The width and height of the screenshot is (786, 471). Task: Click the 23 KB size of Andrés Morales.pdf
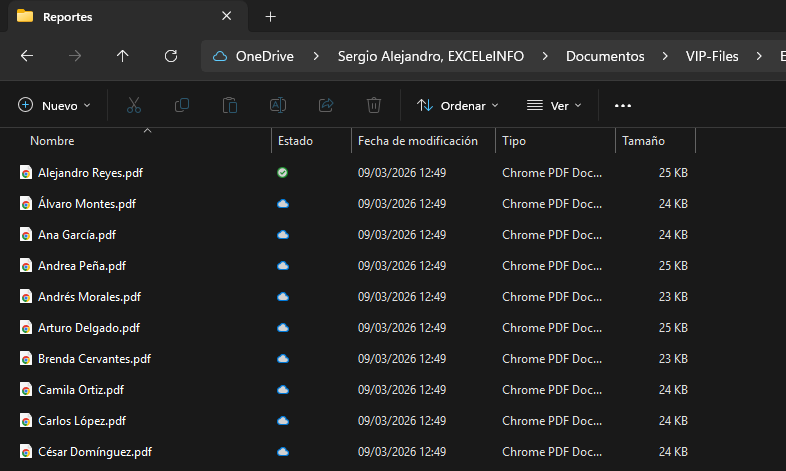[673, 297]
